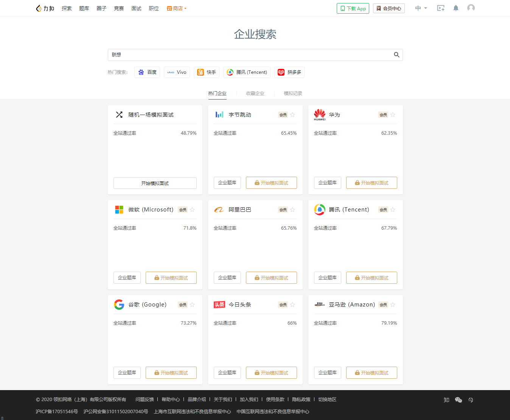Select hot search tag 腾讯 (Tencent)

pyautogui.click(x=247, y=72)
